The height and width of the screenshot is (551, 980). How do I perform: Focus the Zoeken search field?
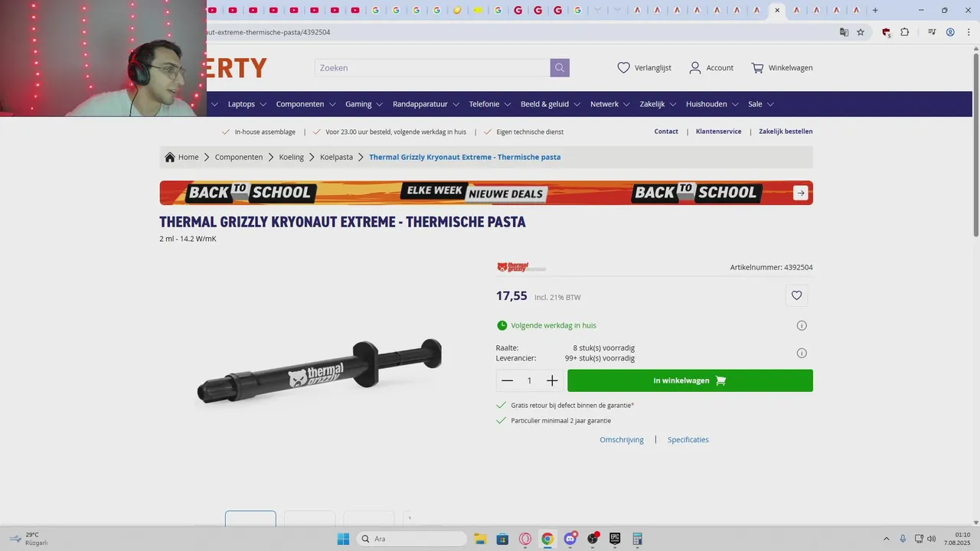pyautogui.click(x=432, y=68)
